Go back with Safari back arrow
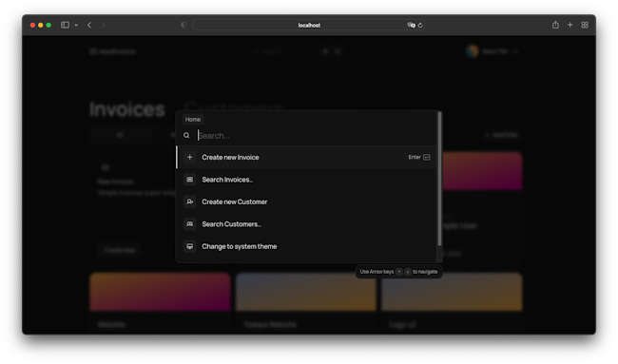The height and width of the screenshot is (364, 618). (x=89, y=25)
